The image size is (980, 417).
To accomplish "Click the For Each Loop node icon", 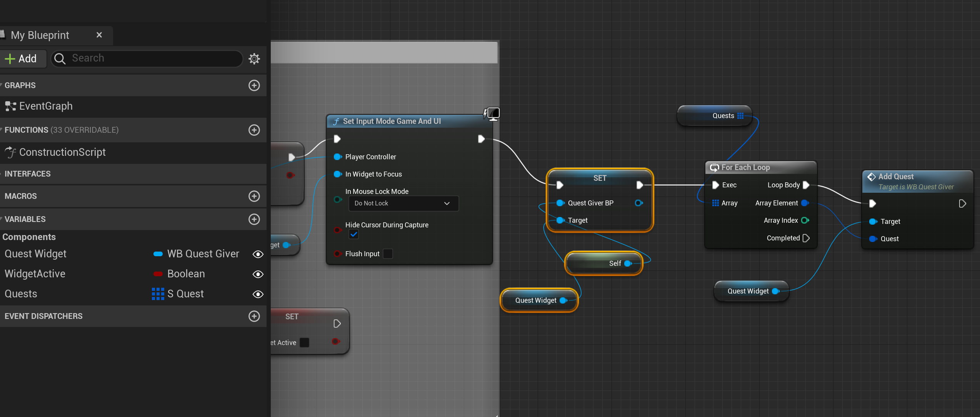I will tap(714, 167).
